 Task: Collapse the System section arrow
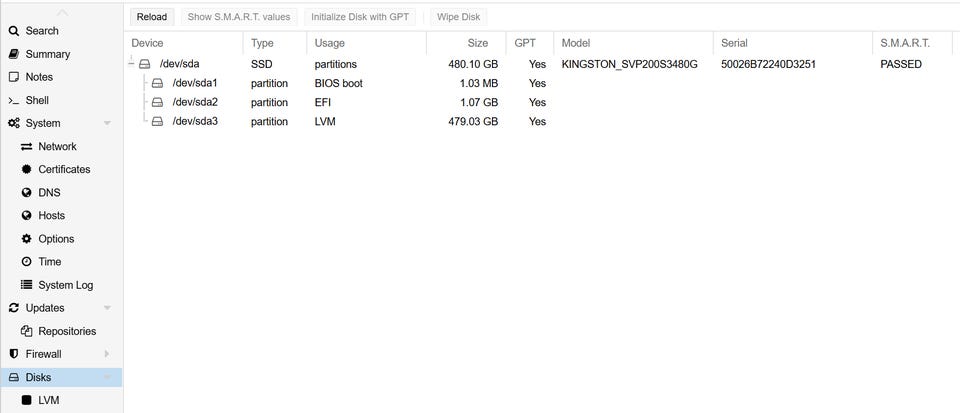(107, 124)
